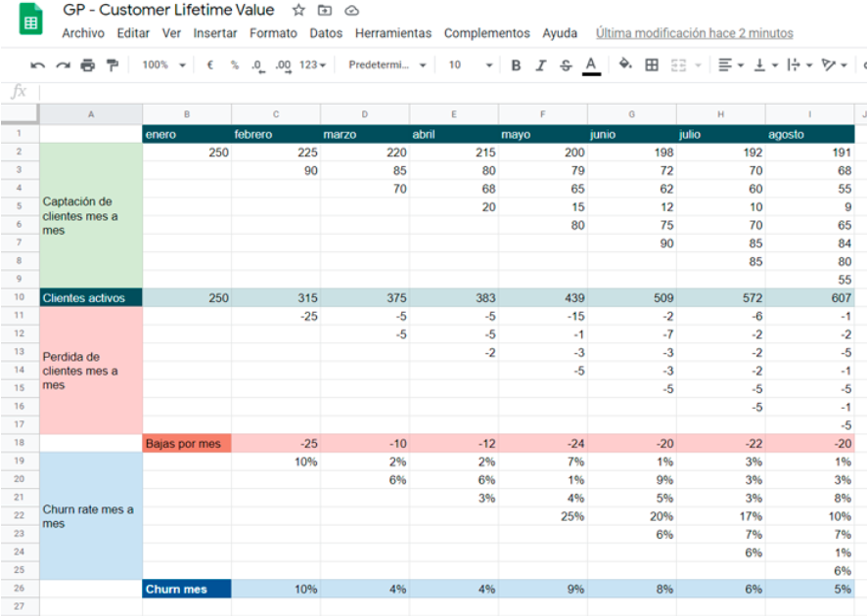Apply percent format
Image resolution: width=867 pixels, height=616 pixels.
235,66
